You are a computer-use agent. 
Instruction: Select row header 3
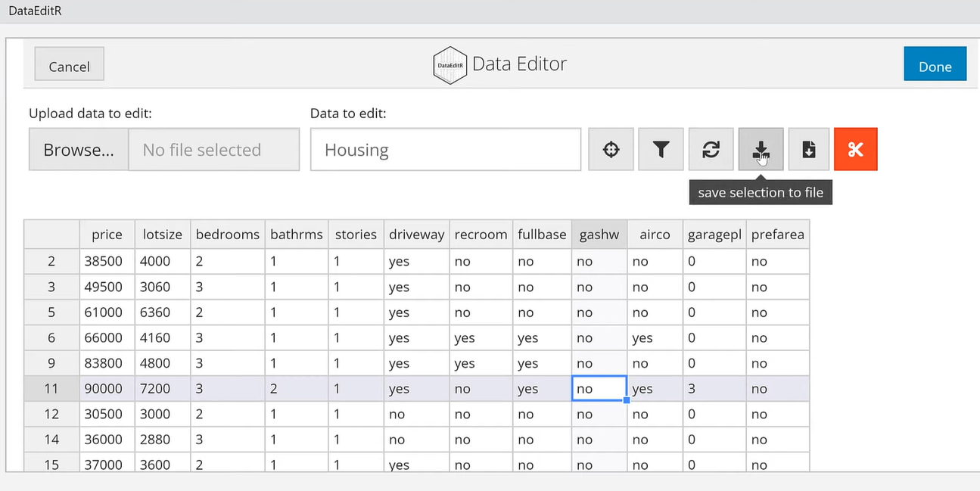51,287
